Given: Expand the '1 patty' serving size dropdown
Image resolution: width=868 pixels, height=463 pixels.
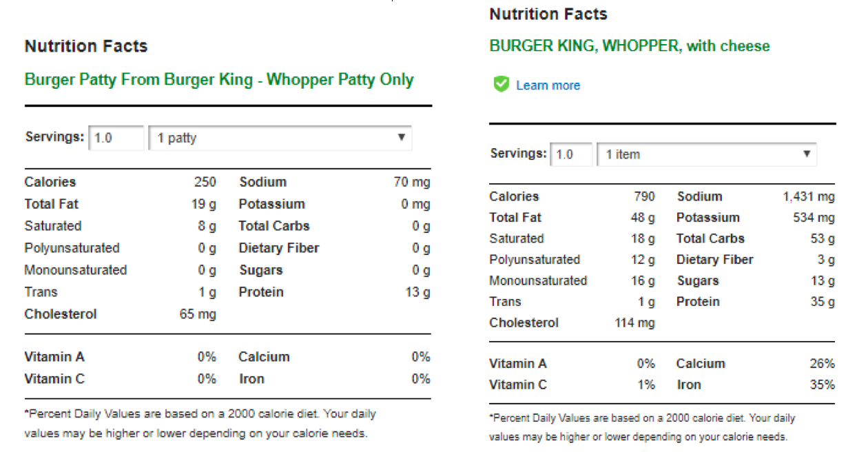Looking at the screenshot, I should click(x=280, y=138).
